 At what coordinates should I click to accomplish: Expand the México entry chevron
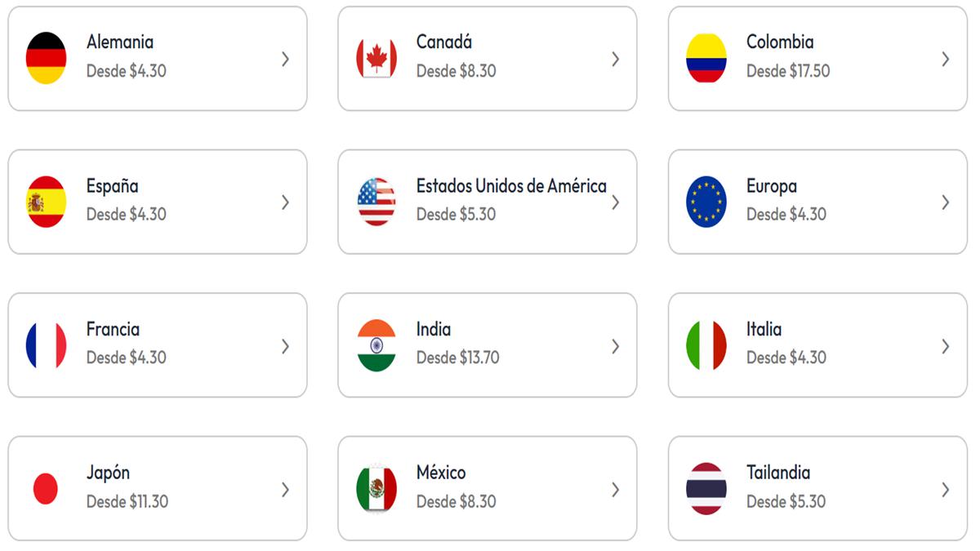(x=615, y=490)
